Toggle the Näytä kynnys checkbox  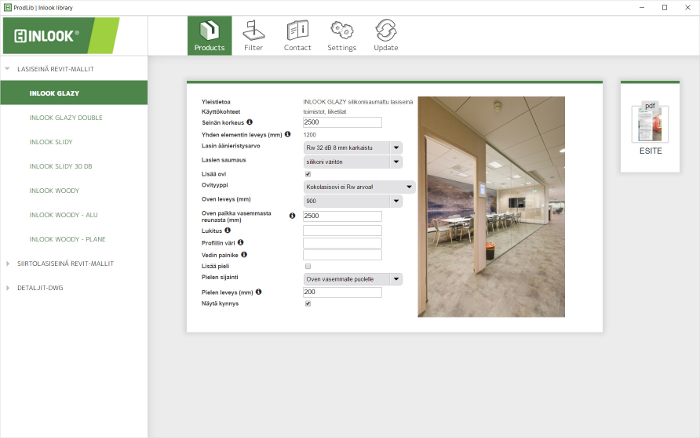[308, 303]
